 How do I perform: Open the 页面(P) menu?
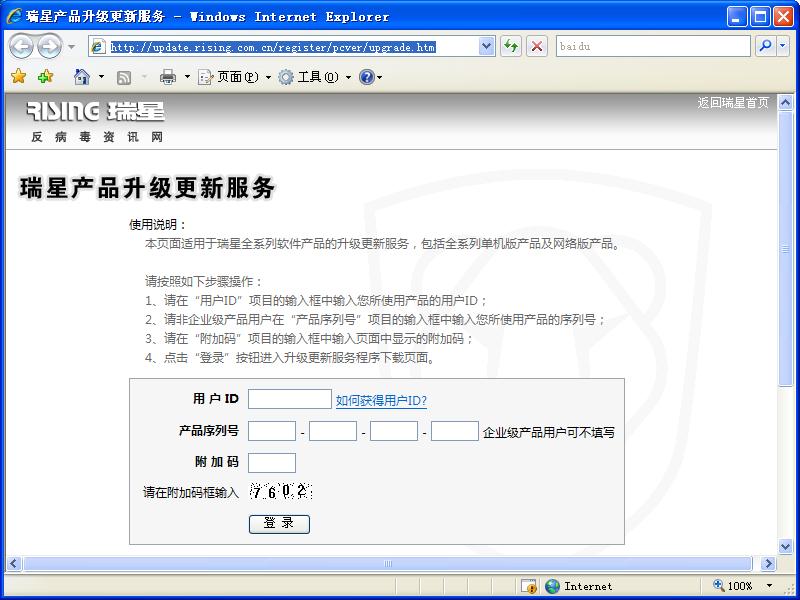coord(234,77)
